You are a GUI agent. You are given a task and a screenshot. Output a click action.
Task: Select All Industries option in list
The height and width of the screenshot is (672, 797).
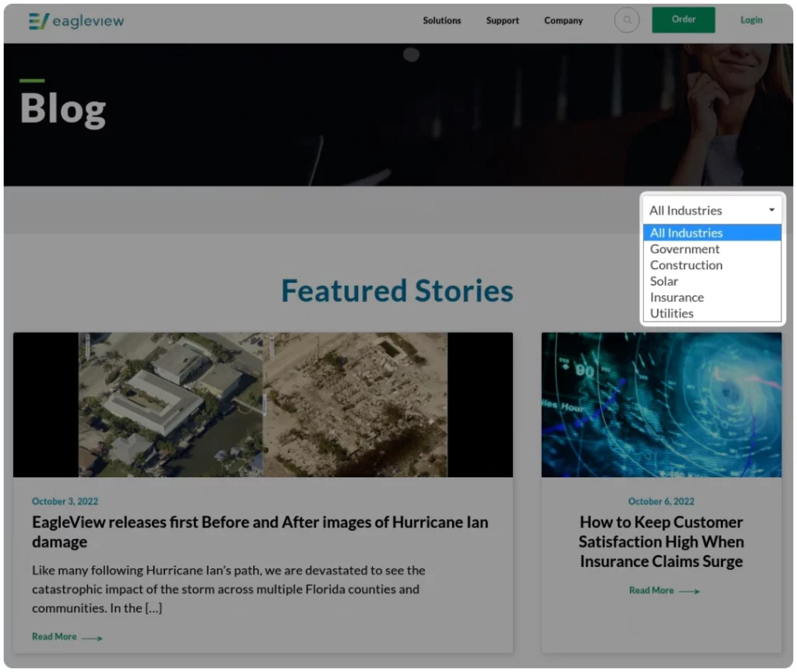click(x=711, y=233)
